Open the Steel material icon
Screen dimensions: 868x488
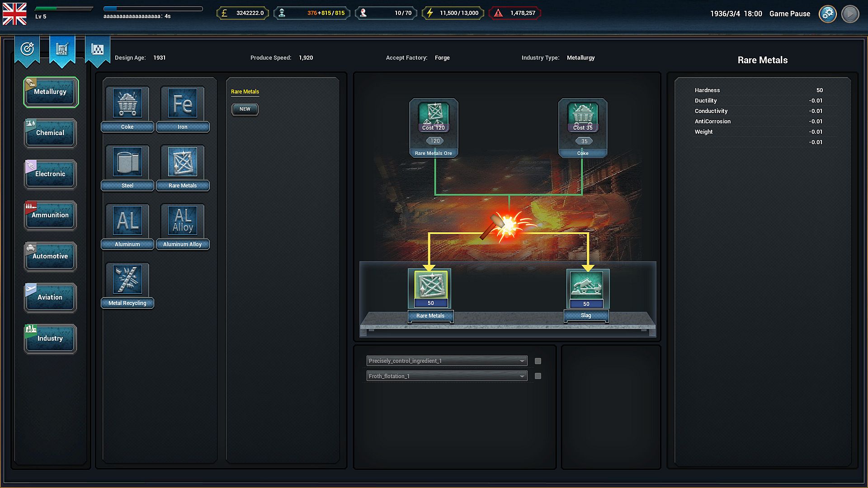(127, 162)
